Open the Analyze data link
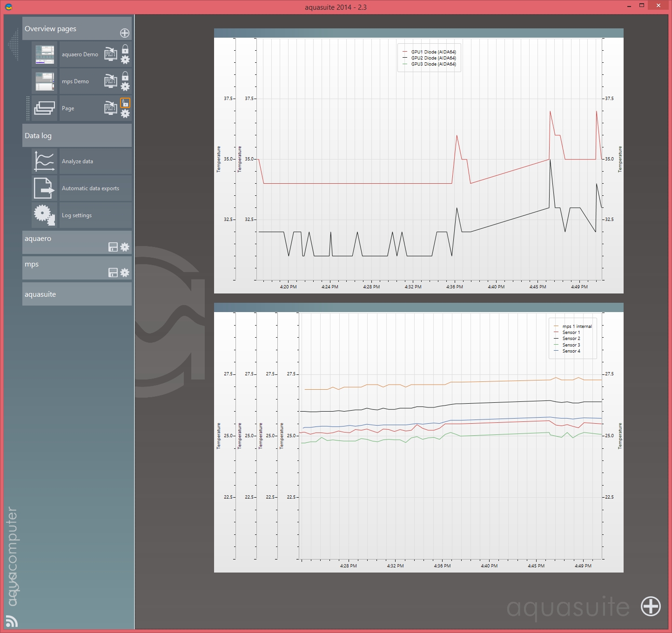 tap(77, 161)
